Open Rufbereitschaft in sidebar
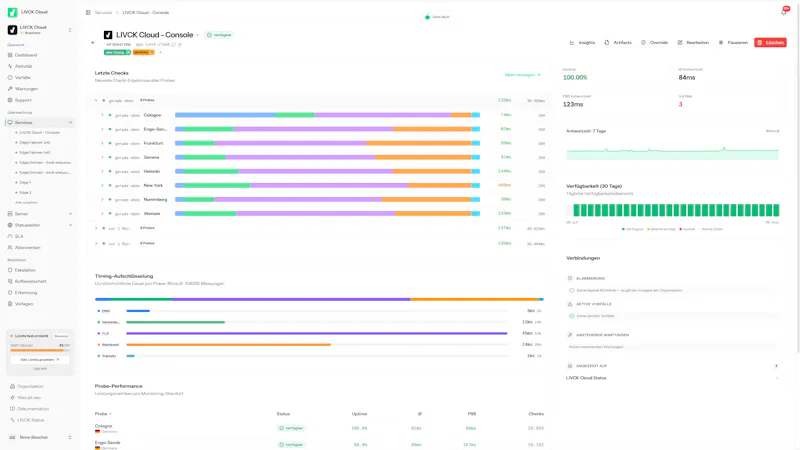The height and width of the screenshot is (450, 800). [40, 281]
